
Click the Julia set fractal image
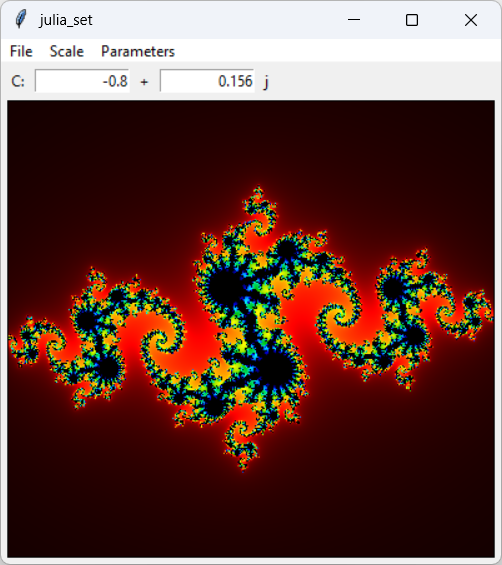coord(251,329)
